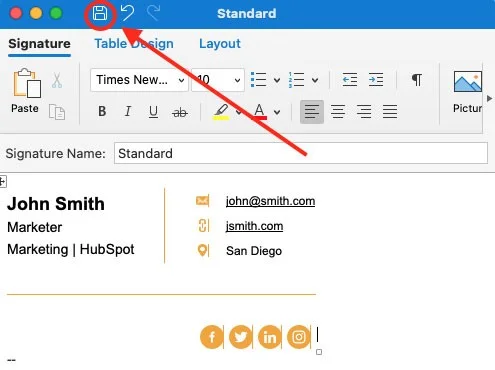
Task: Toggle italic formatting
Action: (x=128, y=111)
